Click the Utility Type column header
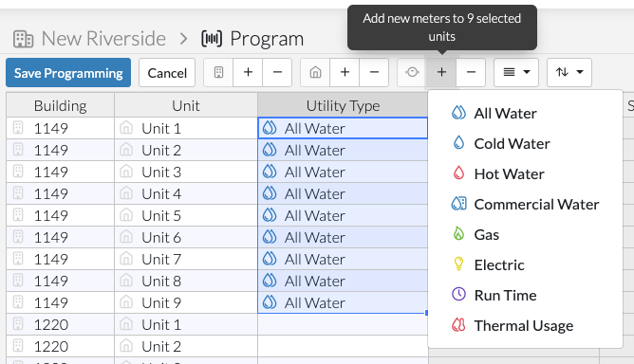 [343, 105]
